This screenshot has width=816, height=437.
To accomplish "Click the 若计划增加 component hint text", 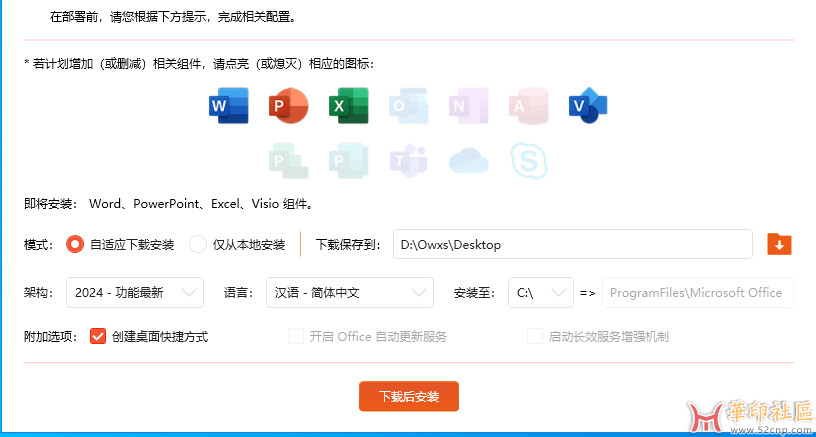I will click(199, 64).
